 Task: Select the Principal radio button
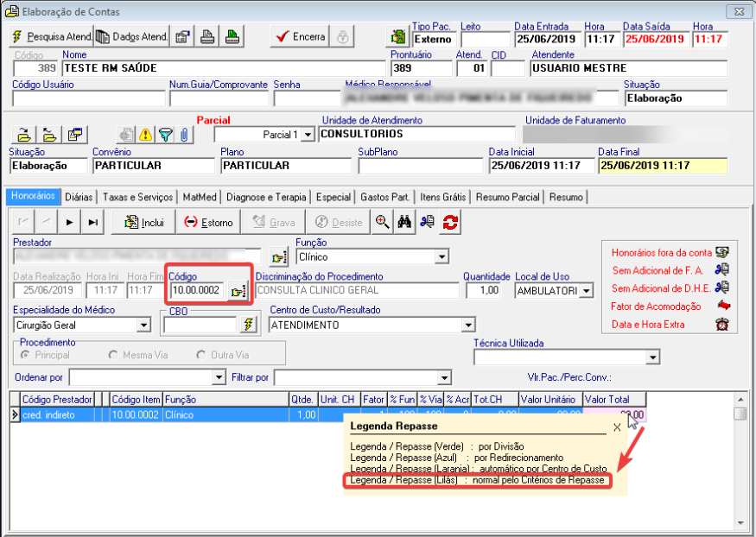click(25, 355)
